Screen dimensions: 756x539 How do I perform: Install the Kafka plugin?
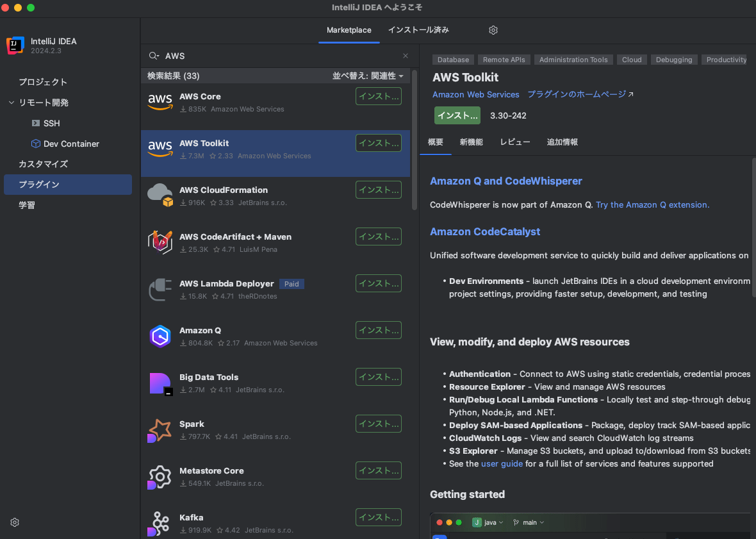379,517
